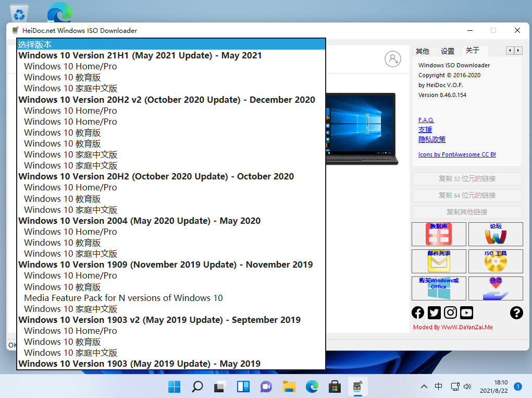
Task: Click the 选择版本 dropdown header row
Action: tap(171, 44)
